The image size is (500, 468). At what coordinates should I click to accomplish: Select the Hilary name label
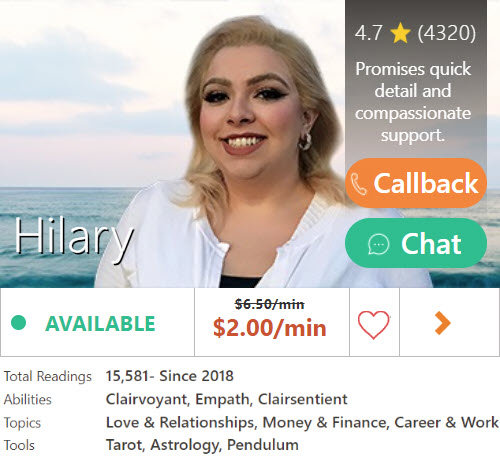(x=74, y=237)
